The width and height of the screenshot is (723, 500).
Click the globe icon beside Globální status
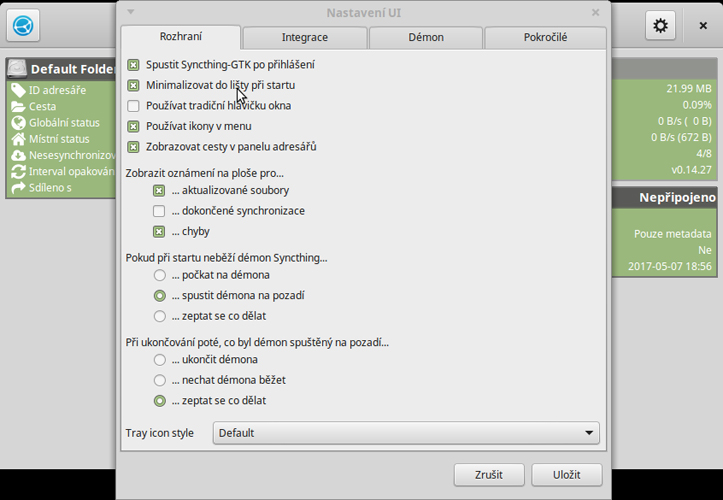tap(18, 123)
